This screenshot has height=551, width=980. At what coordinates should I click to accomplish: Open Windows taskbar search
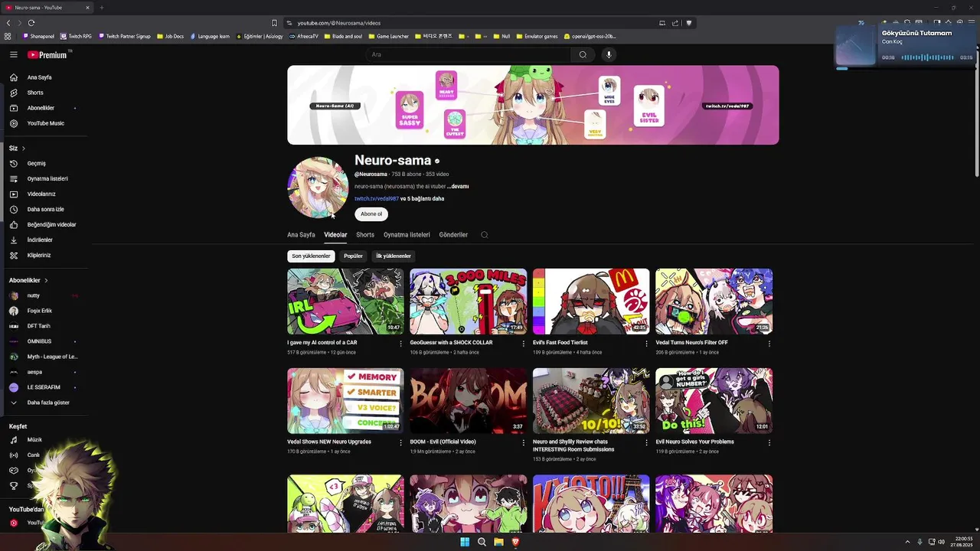point(482,542)
